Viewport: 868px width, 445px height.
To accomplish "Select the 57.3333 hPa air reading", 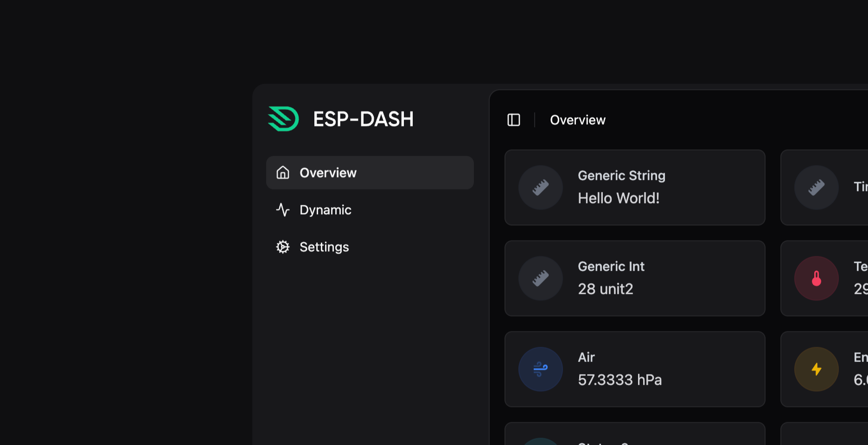I will click(x=619, y=380).
